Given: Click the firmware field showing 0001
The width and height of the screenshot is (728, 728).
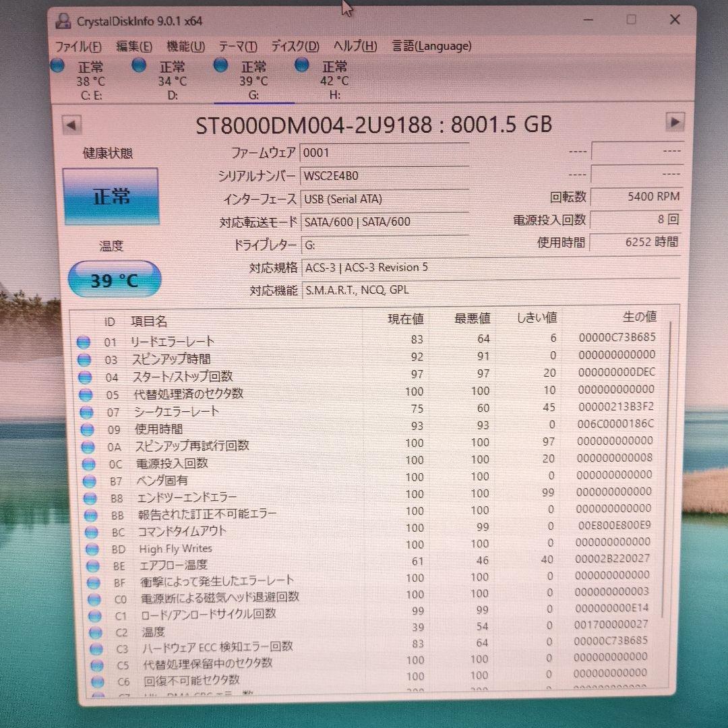Looking at the screenshot, I should point(384,153).
